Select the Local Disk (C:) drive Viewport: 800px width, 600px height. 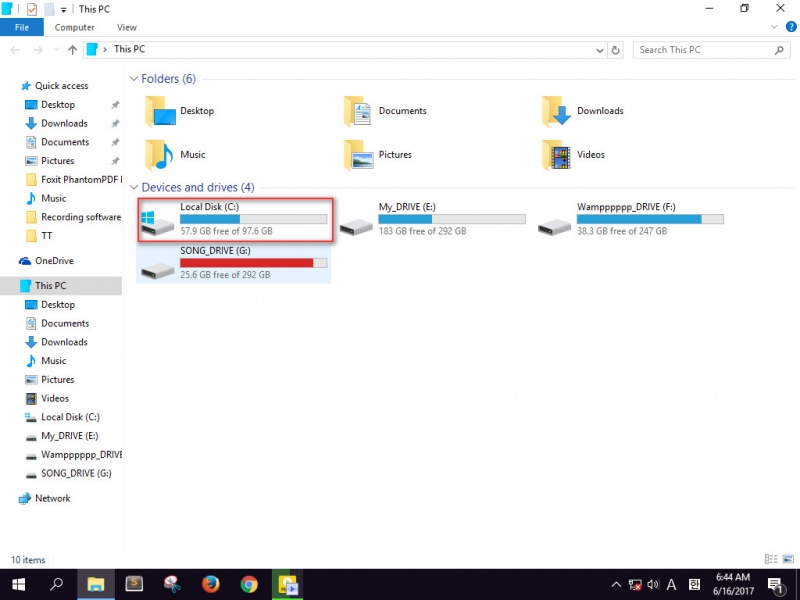point(235,219)
